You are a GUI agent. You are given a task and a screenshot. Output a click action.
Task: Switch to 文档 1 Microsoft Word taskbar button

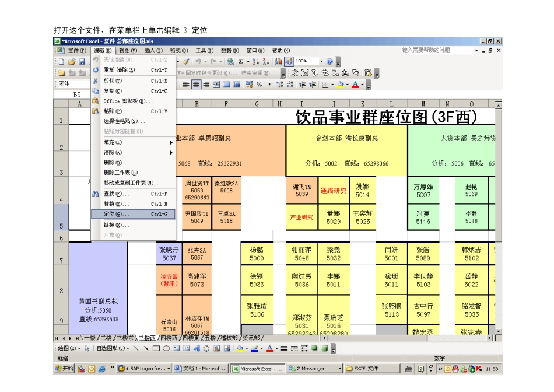pos(201,369)
